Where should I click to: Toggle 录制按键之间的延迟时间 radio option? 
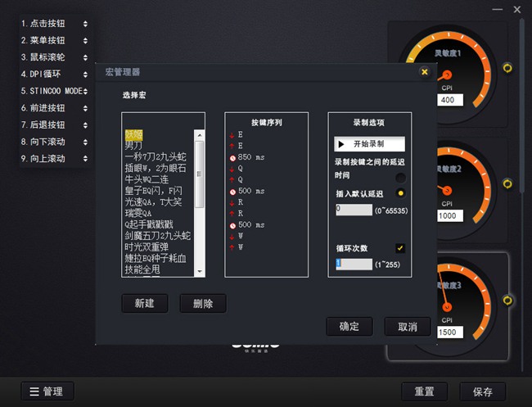(400, 178)
